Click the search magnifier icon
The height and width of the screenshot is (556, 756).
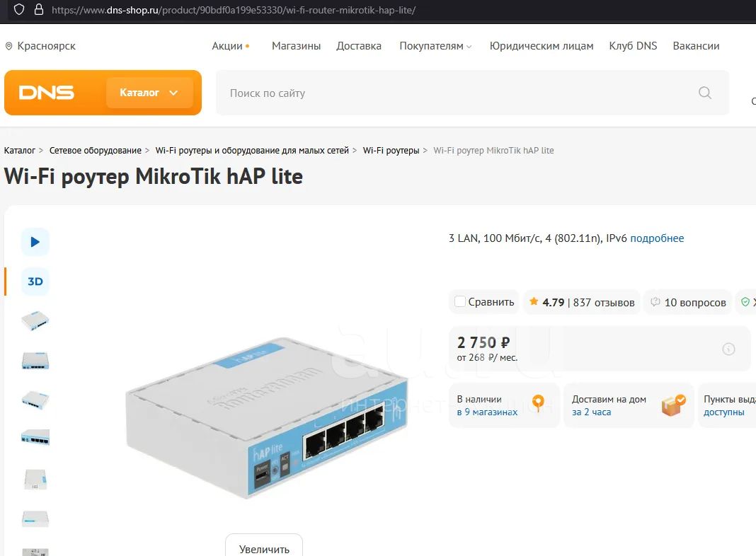[705, 93]
